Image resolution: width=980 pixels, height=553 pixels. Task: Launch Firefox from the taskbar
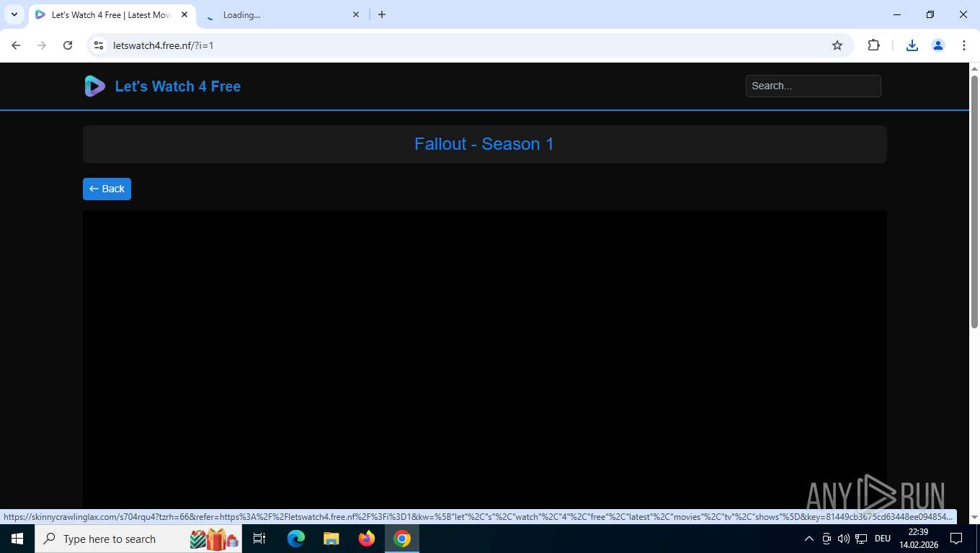(367, 539)
